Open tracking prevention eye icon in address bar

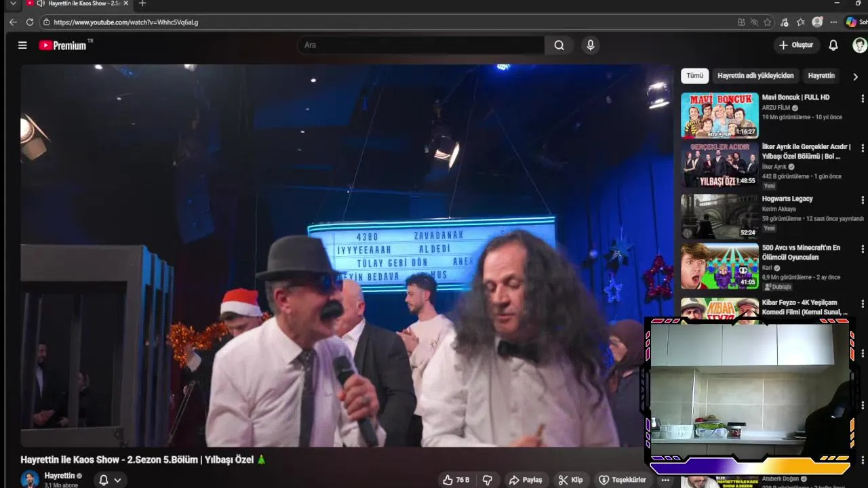click(754, 22)
